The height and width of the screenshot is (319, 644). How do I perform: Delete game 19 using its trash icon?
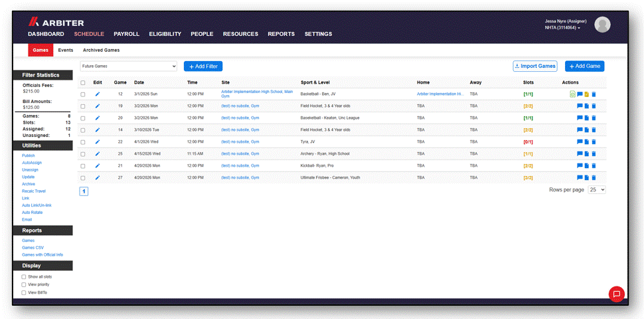(x=594, y=106)
